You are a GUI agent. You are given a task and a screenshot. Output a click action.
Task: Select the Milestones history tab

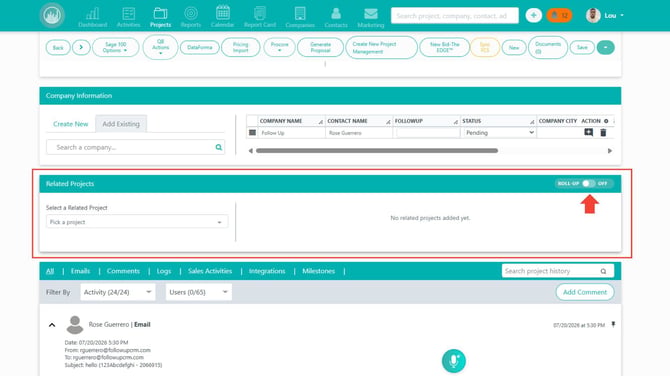pyautogui.click(x=318, y=271)
